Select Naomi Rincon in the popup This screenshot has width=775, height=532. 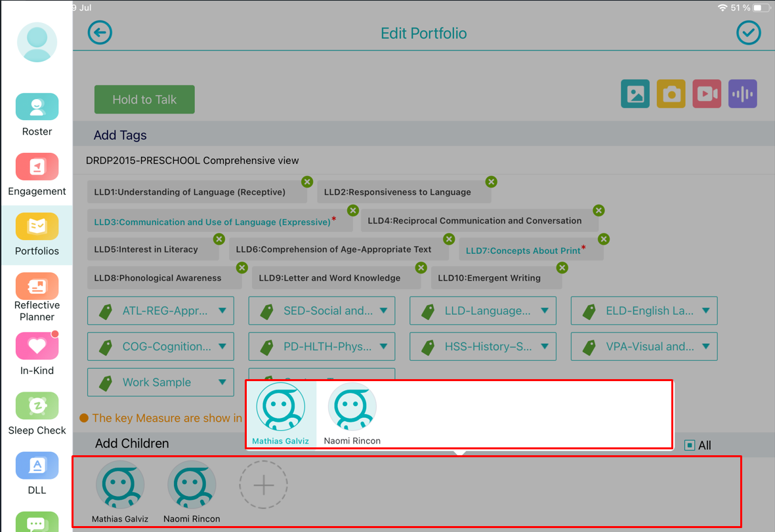click(x=352, y=415)
